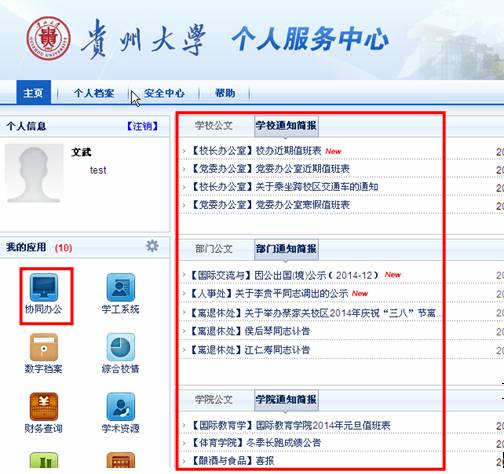This screenshot has height=474, width=504.
Task: Click the user profile avatar photo
Action: 34,173
